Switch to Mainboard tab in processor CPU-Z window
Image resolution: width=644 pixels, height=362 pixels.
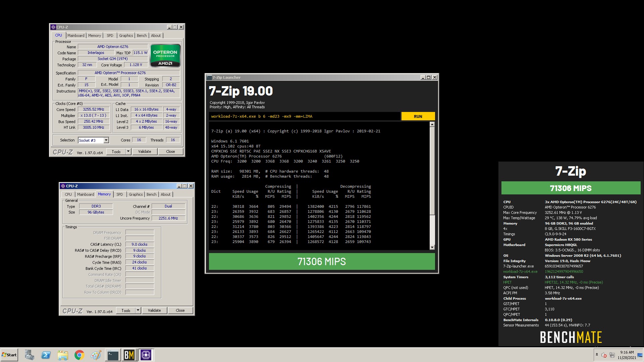(x=76, y=36)
